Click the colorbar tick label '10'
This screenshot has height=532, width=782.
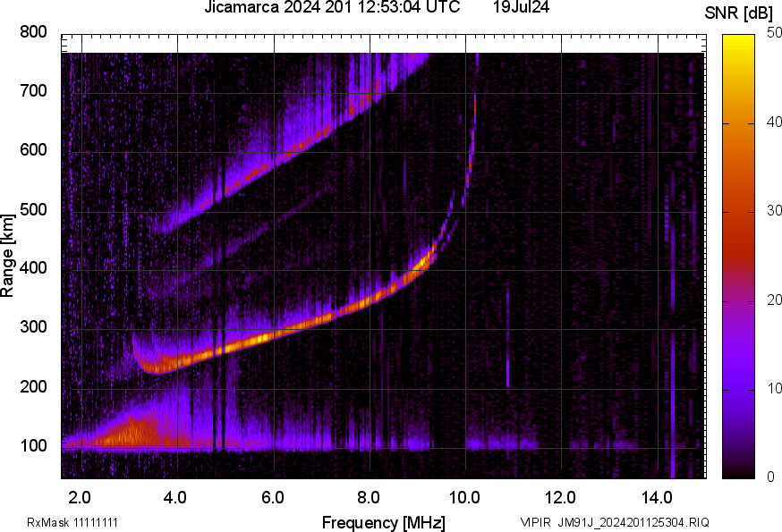[774, 388]
